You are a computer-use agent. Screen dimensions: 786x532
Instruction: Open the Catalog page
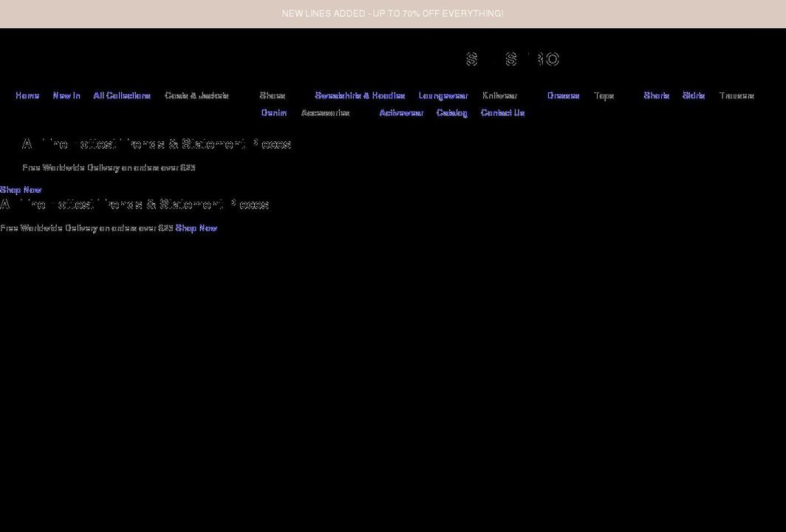coord(451,112)
